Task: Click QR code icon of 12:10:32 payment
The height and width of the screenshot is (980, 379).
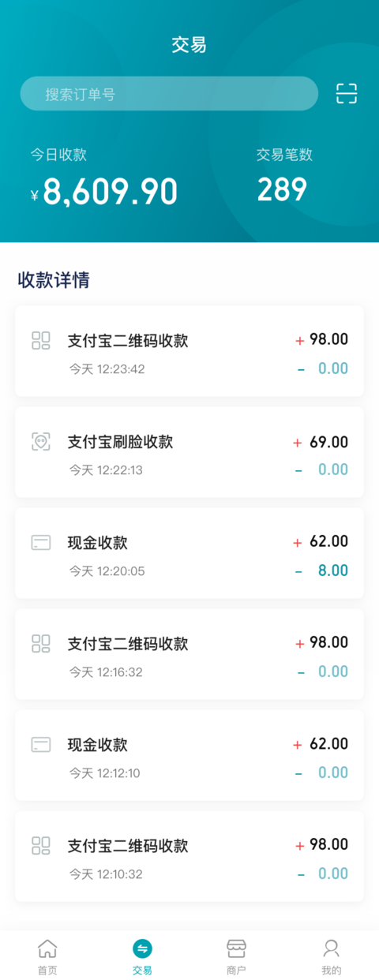Action: tap(41, 846)
